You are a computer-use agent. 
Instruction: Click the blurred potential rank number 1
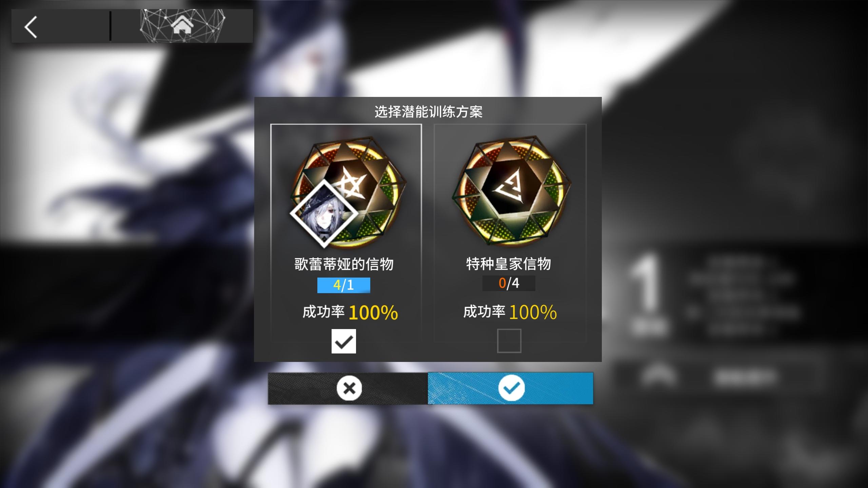click(x=646, y=283)
